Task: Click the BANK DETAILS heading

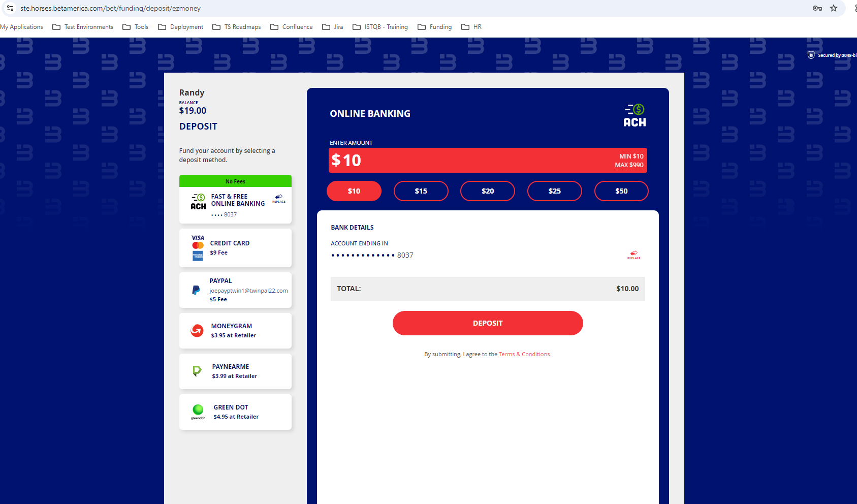Action: tap(352, 228)
